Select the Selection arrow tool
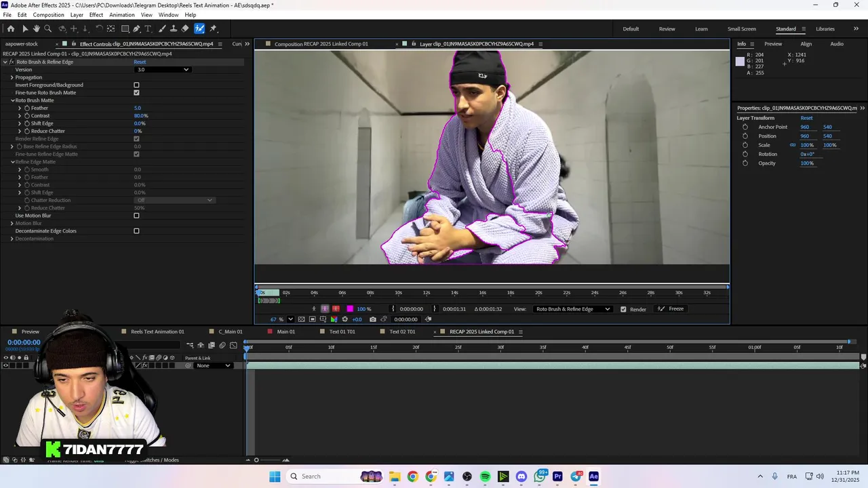This screenshot has height=488, width=868. (25, 28)
